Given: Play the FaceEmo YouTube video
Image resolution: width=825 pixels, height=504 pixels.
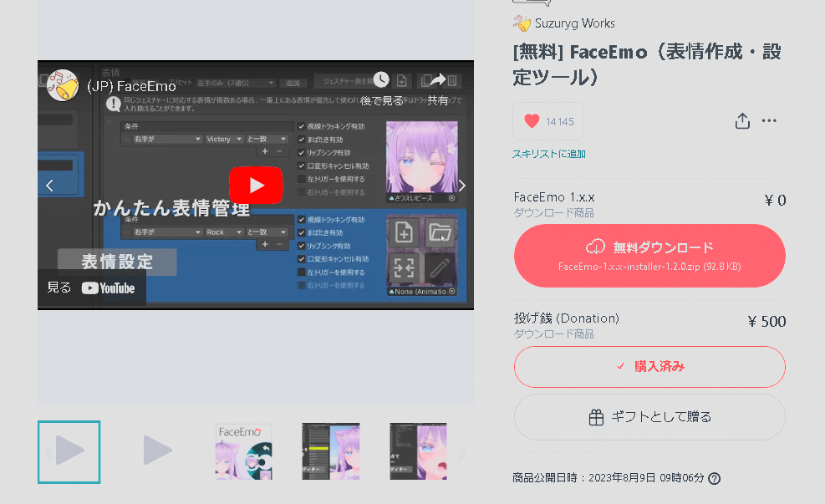Looking at the screenshot, I should [256, 186].
